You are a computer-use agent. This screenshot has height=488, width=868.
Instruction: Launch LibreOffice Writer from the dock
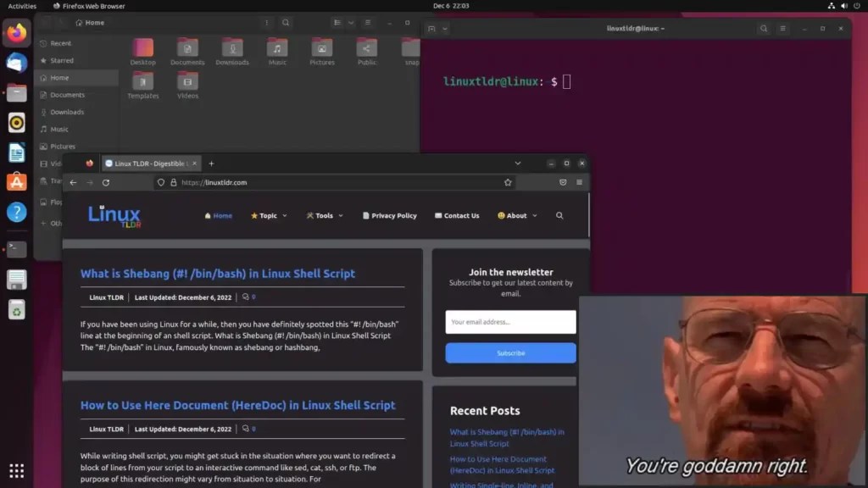(17, 152)
